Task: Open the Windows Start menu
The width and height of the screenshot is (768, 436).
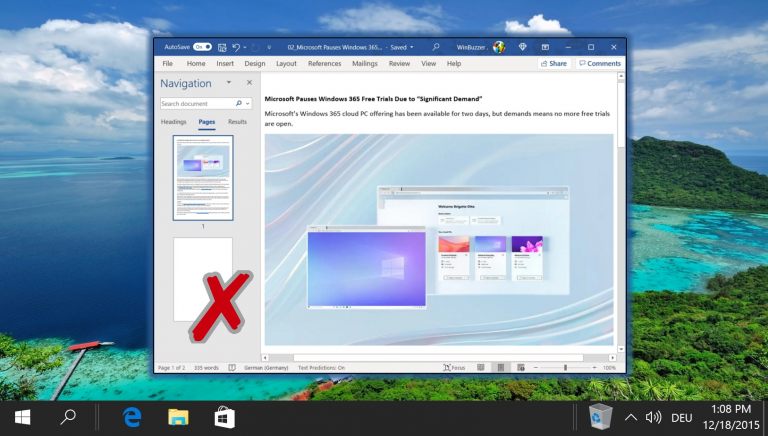Action: (x=23, y=418)
